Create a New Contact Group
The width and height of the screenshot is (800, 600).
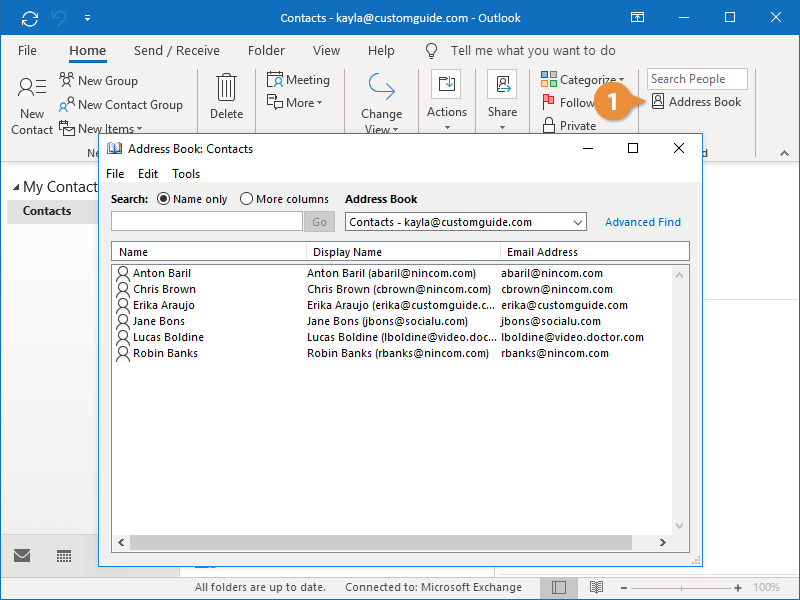(x=120, y=105)
